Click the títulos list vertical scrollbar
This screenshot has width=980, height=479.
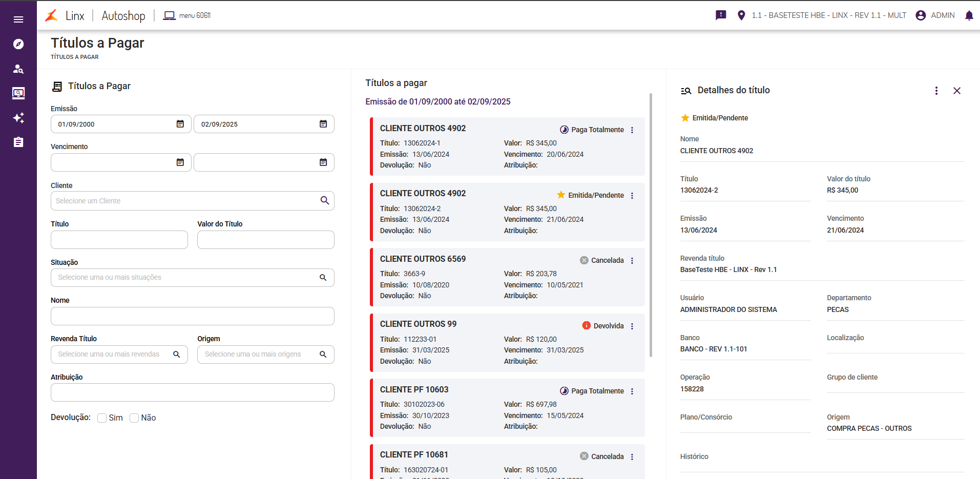pos(651,225)
